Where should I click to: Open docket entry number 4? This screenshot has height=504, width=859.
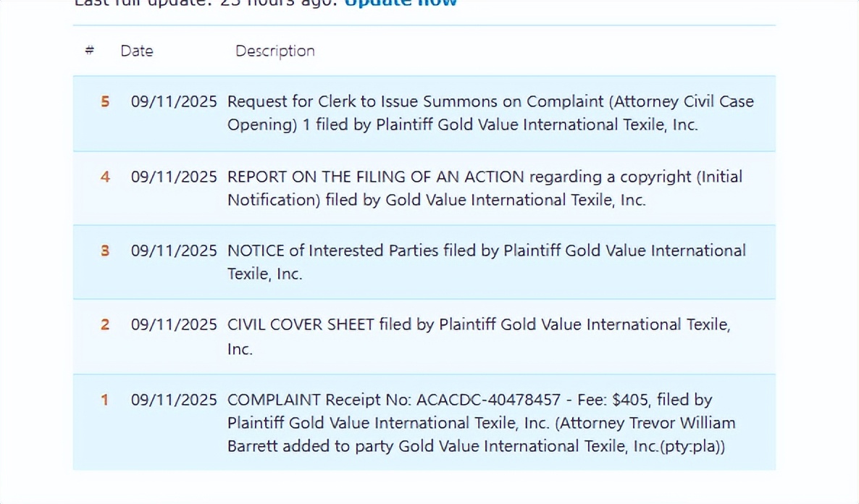tap(105, 177)
